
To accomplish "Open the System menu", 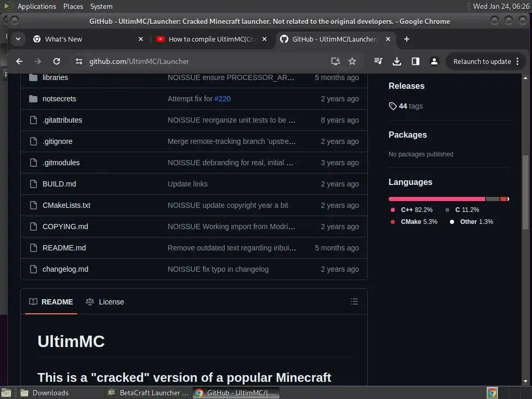I will pos(101,6).
